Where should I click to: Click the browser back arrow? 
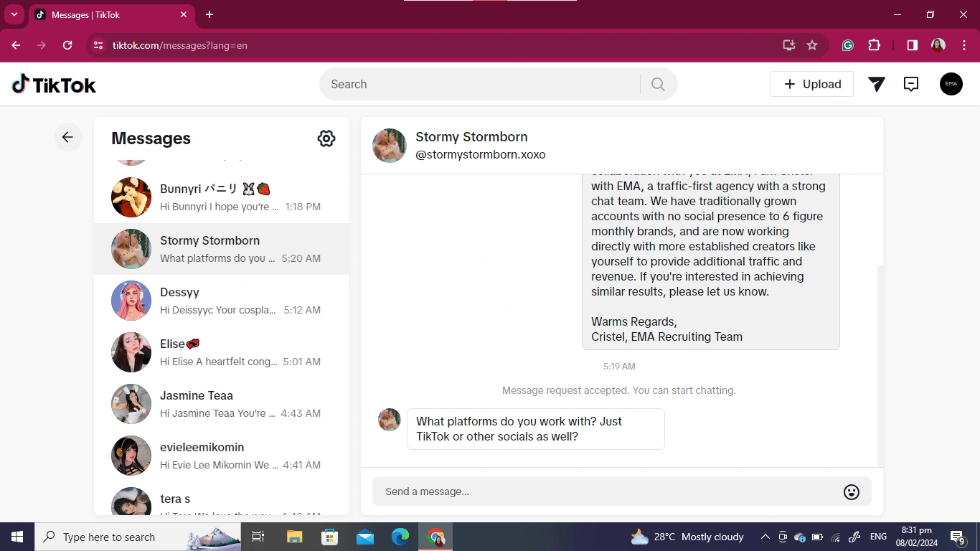(16, 45)
